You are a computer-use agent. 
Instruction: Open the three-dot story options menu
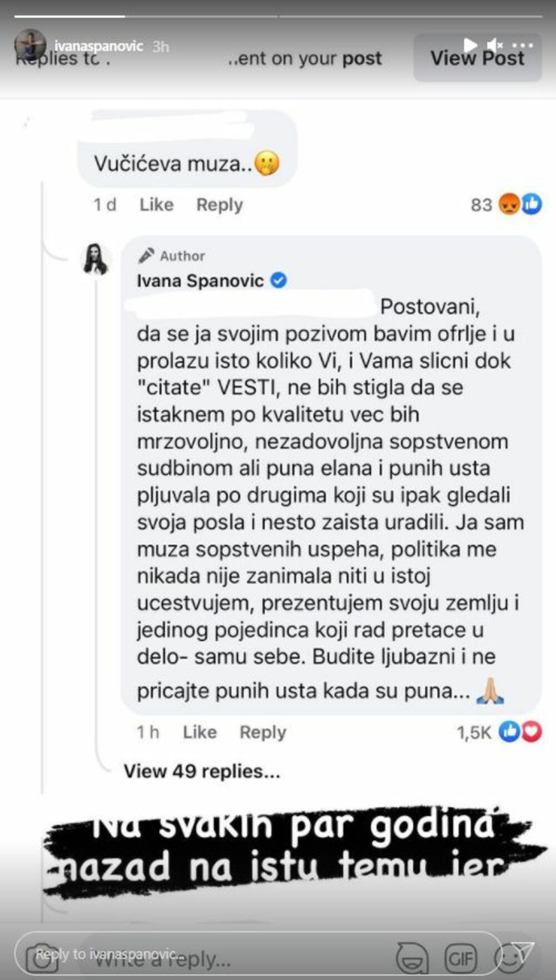tap(523, 45)
